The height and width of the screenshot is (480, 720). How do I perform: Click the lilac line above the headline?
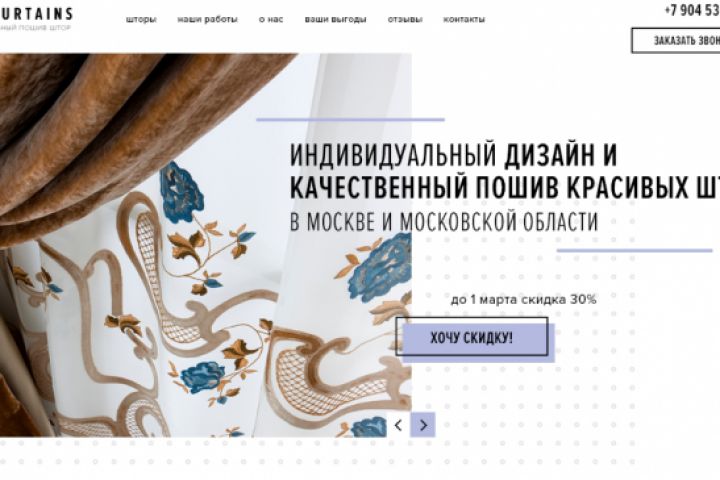pyautogui.click(x=350, y=119)
